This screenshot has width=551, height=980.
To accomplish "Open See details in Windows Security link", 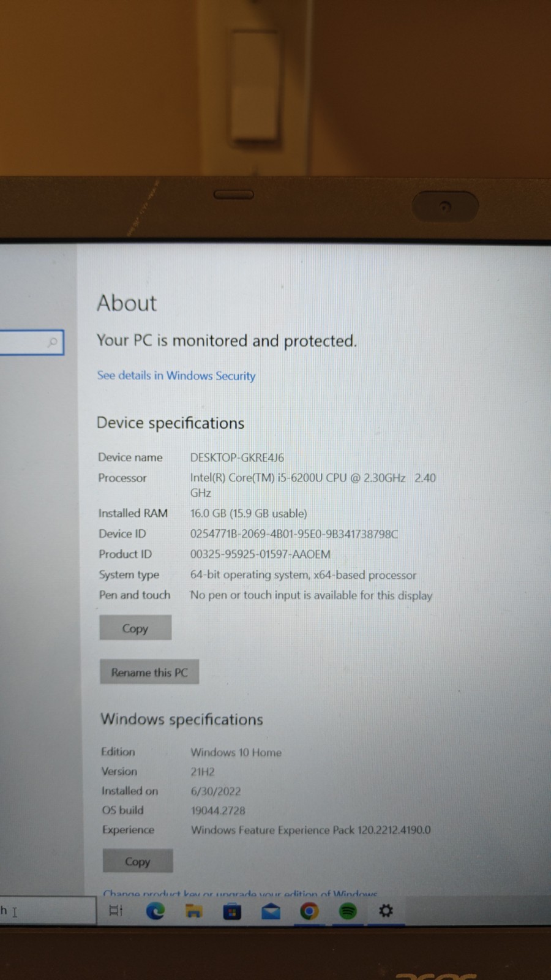I will click(176, 375).
